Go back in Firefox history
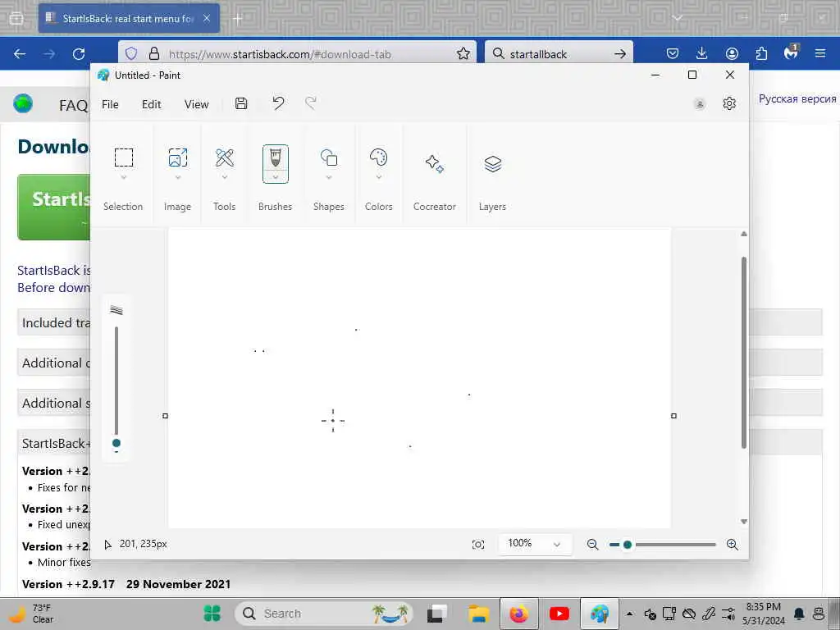Viewport: 840px width, 630px height. tap(20, 53)
